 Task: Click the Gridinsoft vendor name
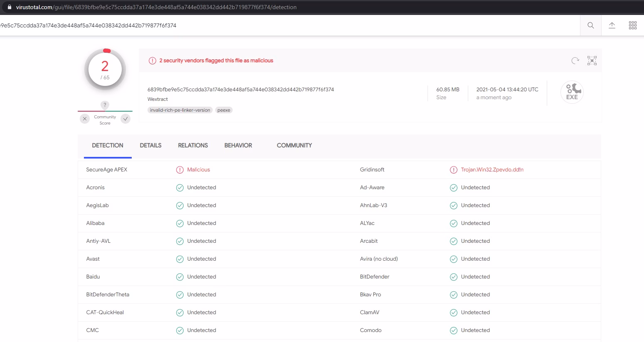point(372,170)
